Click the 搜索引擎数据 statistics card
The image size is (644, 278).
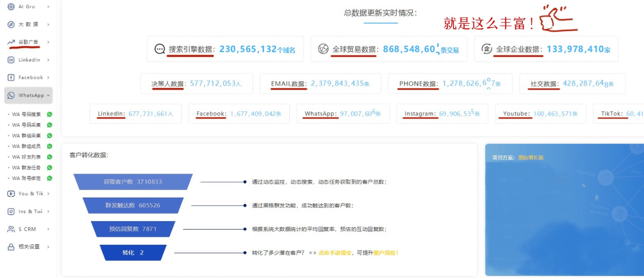coord(225,49)
